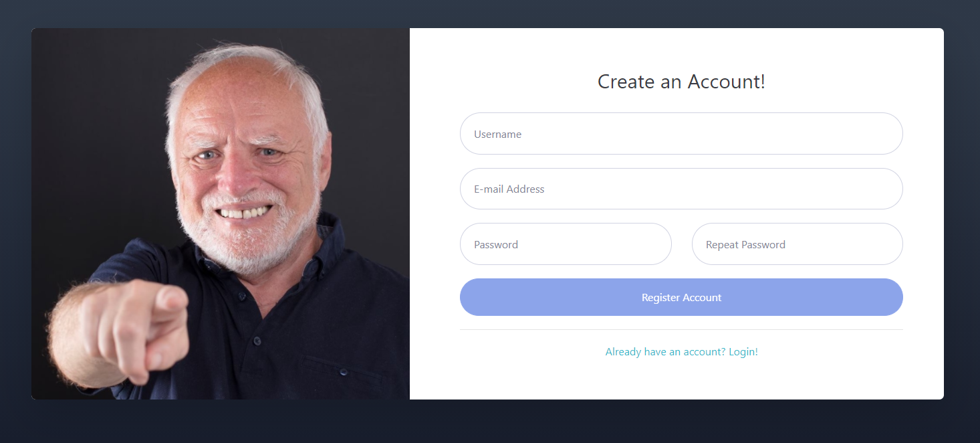The image size is (980, 443).
Task: Click the "Create an Account!" heading
Action: [x=681, y=82]
